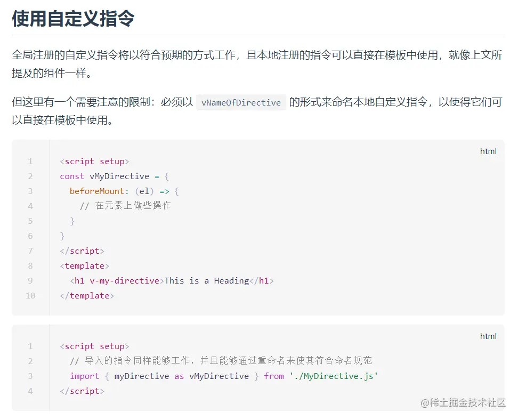Image resolution: width=518 pixels, height=420 pixels.
Task: Click the const vMyDirective code line
Action: [114, 176]
